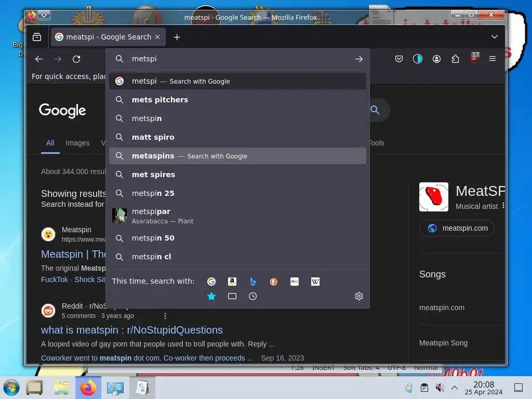
Task: Open 'what is meatspin : r/NoStupidQuestions' link
Action: [132, 330]
